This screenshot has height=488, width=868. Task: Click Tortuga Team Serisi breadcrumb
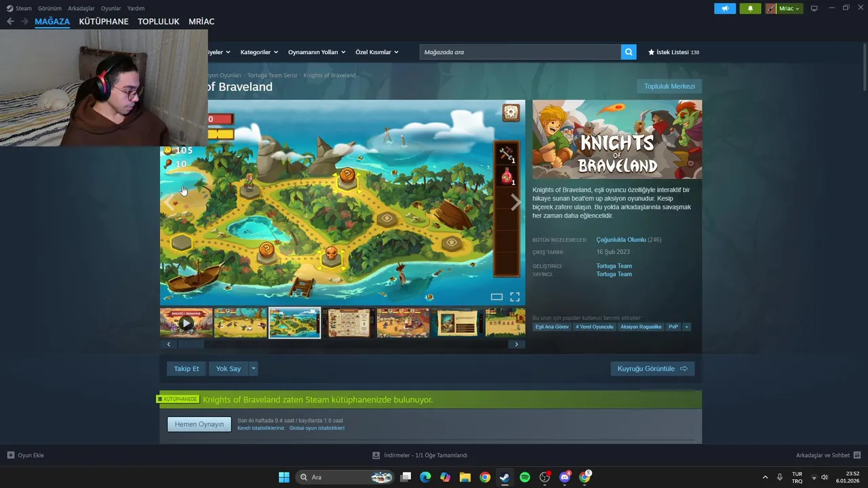[272, 75]
